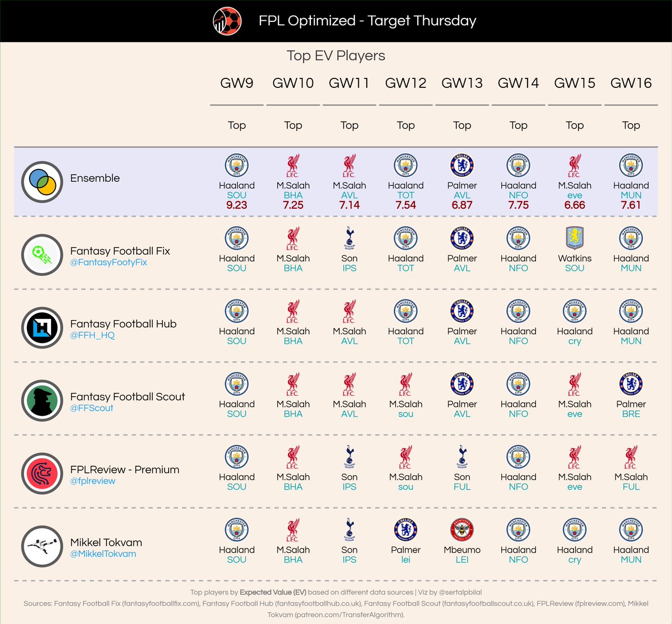Click the Mikkel Tokvam row title
This screenshot has width=672, height=624.
tap(106, 542)
